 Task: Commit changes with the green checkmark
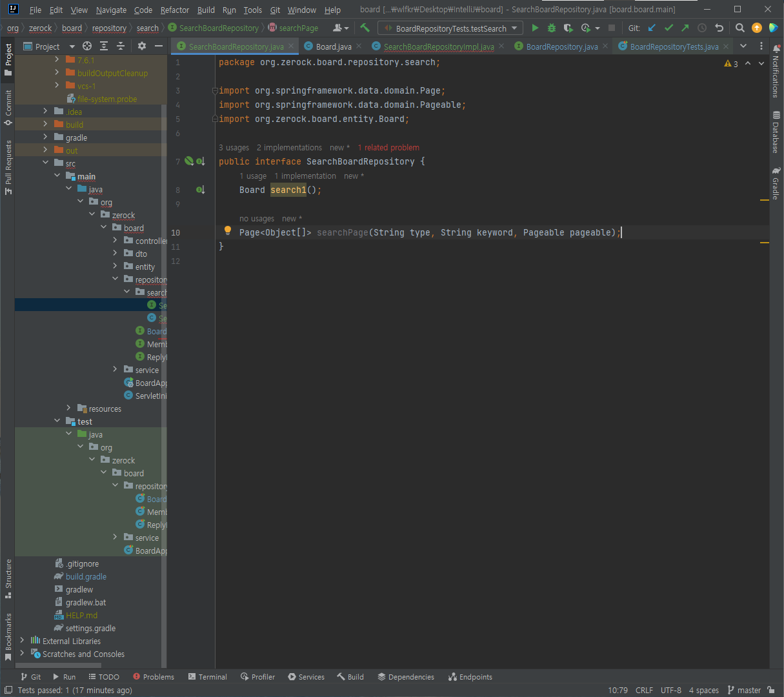tap(668, 28)
